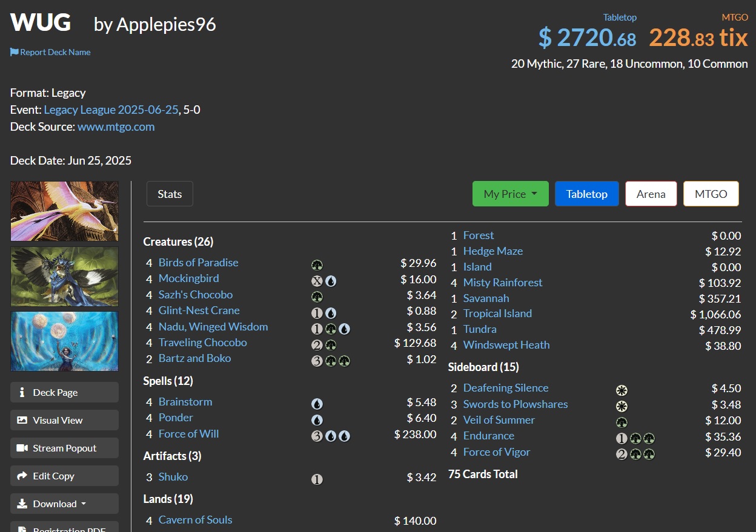Image resolution: width=756 pixels, height=532 pixels.
Task: Click the mana cost icons for Force of Vigor
Action: pyautogui.click(x=635, y=455)
